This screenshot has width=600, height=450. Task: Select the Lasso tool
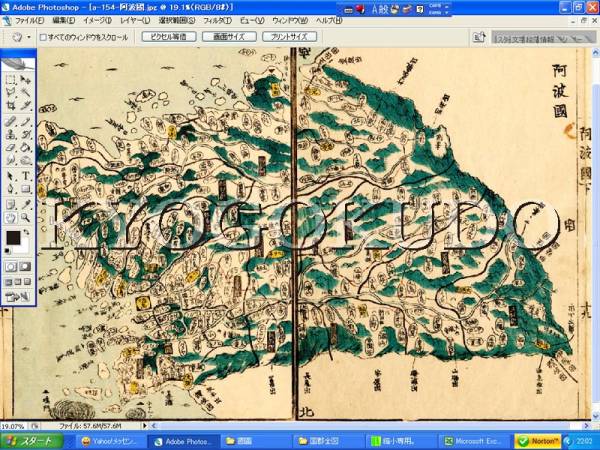[x=11, y=92]
